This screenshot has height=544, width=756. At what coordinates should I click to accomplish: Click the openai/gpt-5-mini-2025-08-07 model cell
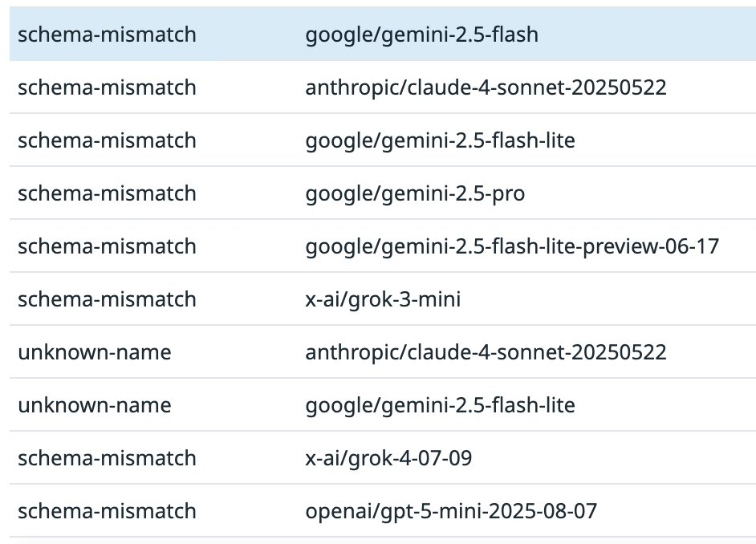pyautogui.click(x=451, y=510)
